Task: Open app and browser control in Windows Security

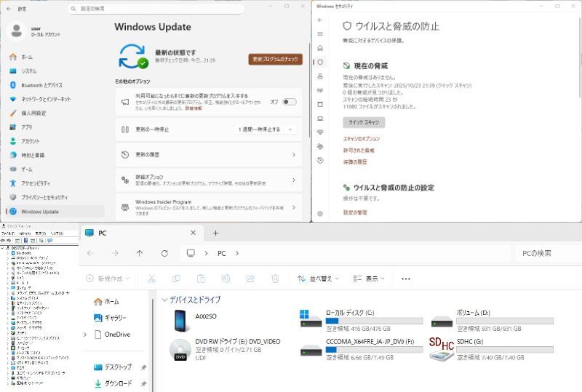Action: click(x=320, y=104)
